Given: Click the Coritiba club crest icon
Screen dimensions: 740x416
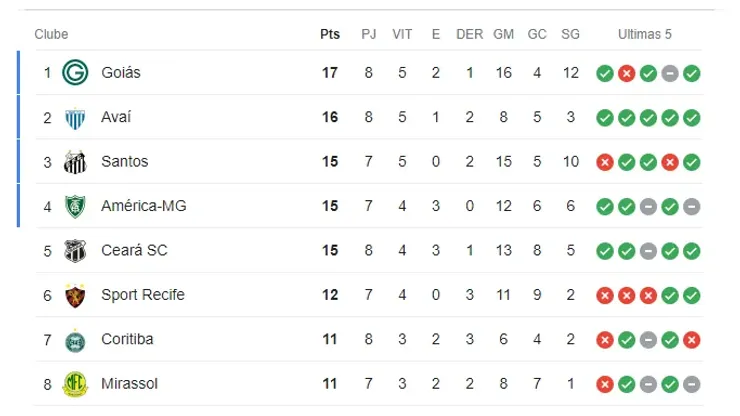Looking at the screenshot, I should coord(75,339).
